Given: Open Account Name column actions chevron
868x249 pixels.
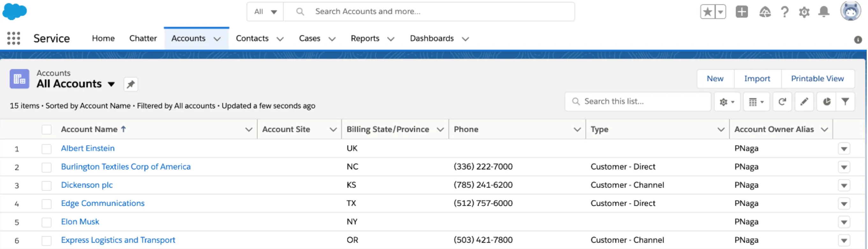Looking at the screenshot, I should click(249, 130).
